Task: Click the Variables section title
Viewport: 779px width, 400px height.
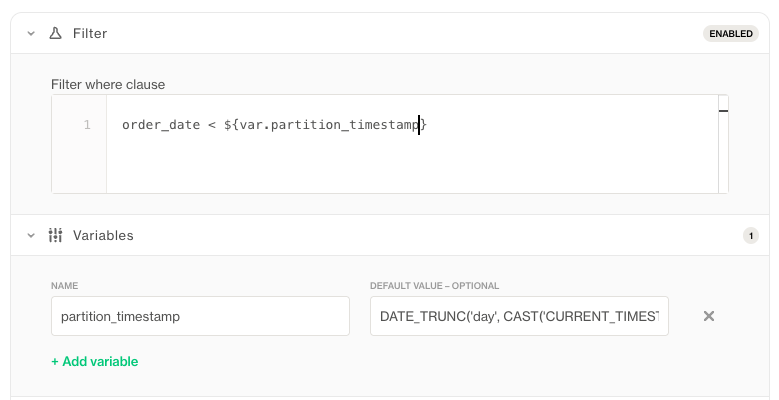Action: click(103, 236)
